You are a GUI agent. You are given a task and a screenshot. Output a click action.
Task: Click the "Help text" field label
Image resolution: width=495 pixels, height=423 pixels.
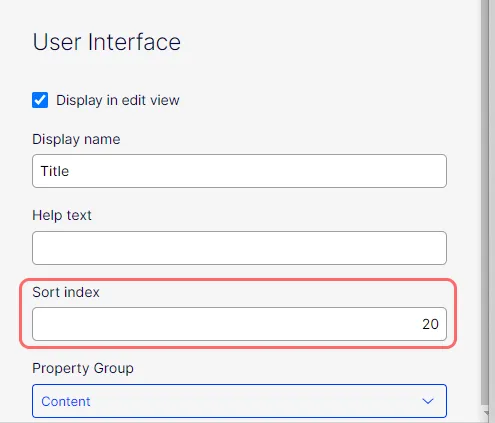coord(62,215)
